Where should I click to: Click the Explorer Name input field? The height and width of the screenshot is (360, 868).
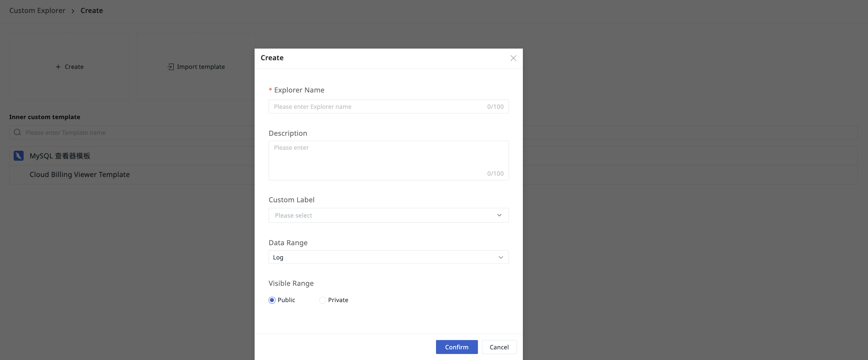pyautogui.click(x=388, y=106)
